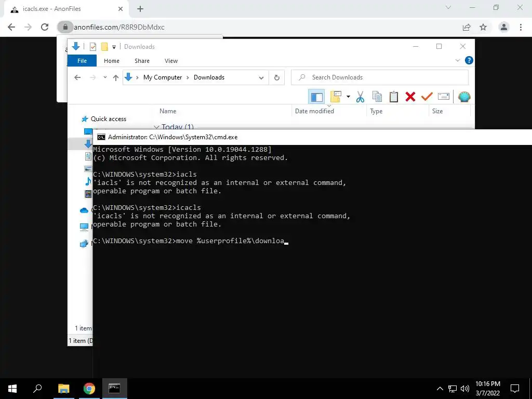532x399 pixels.
Task: Sort files by the Type column
Action: click(x=376, y=111)
